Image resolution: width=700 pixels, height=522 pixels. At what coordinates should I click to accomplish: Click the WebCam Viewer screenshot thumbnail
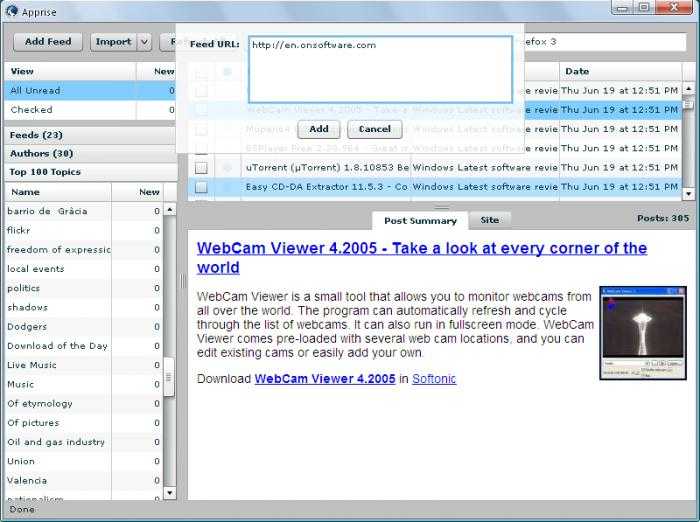pyautogui.click(x=643, y=333)
